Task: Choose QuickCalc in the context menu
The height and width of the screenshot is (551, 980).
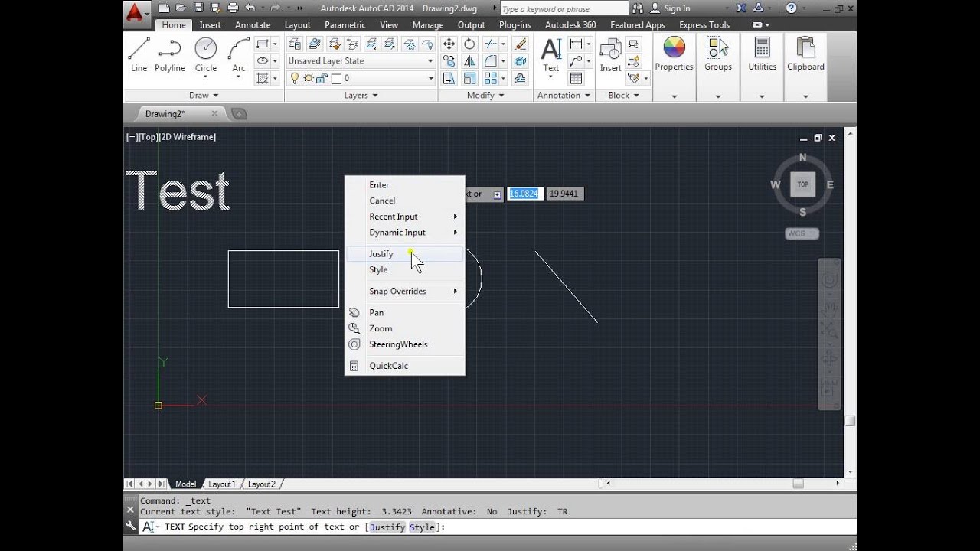Action: pyautogui.click(x=404, y=366)
